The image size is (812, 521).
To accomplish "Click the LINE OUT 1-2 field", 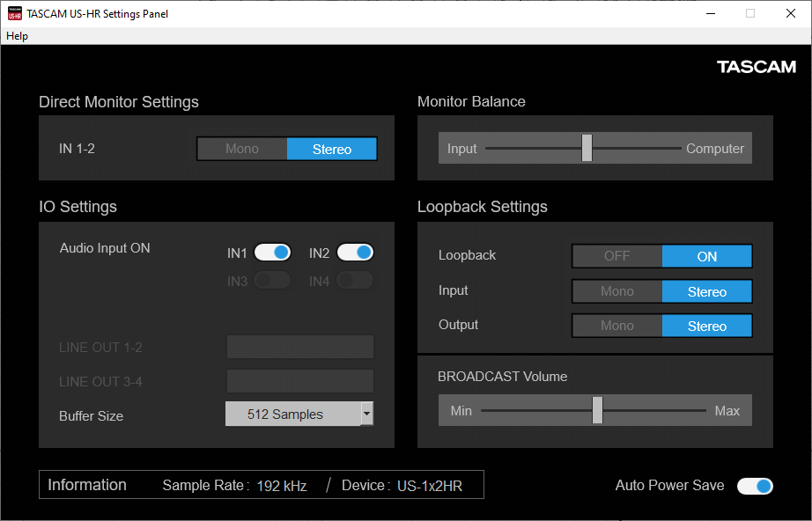I will pyautogui.click(x=299, y=347).
